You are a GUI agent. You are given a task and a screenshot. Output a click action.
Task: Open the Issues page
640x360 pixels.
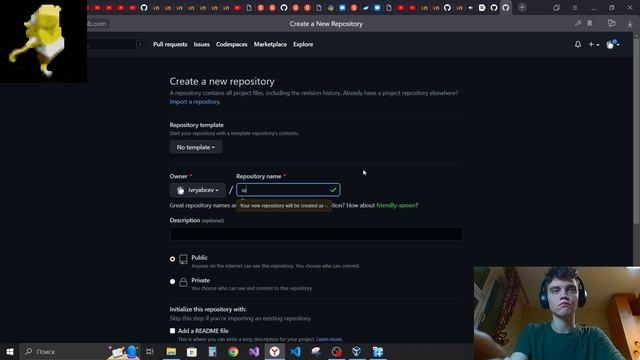coord(202,44)
